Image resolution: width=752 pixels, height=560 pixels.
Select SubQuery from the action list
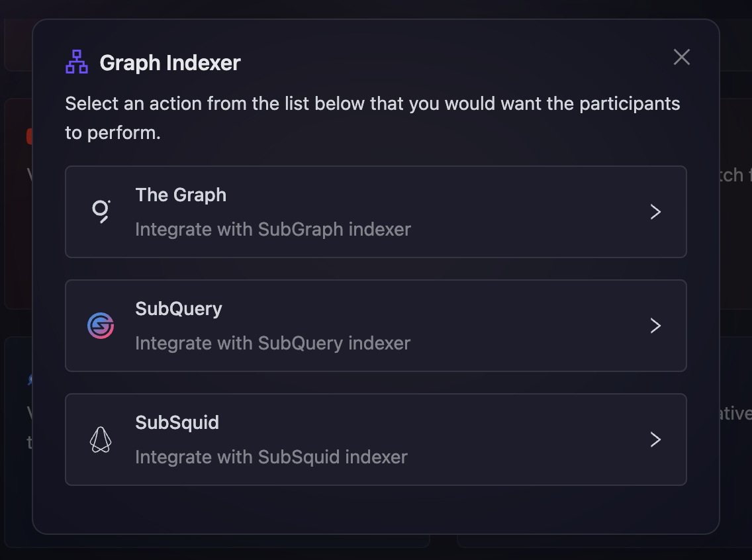(376, 325)
